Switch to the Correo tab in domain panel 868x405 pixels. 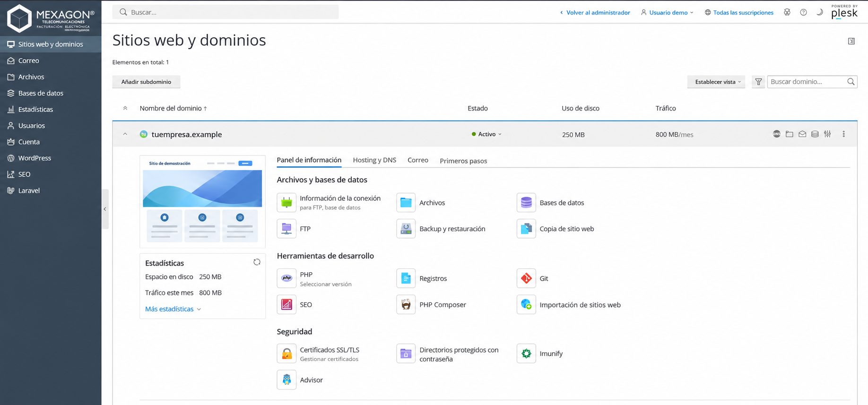pos(418,160)
